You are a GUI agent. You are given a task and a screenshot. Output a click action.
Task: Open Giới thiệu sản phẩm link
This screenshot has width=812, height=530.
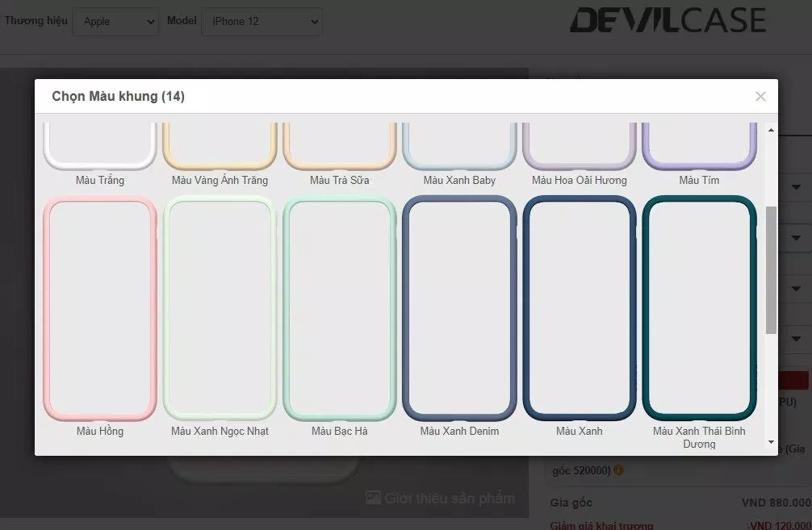tap(441, 498)
